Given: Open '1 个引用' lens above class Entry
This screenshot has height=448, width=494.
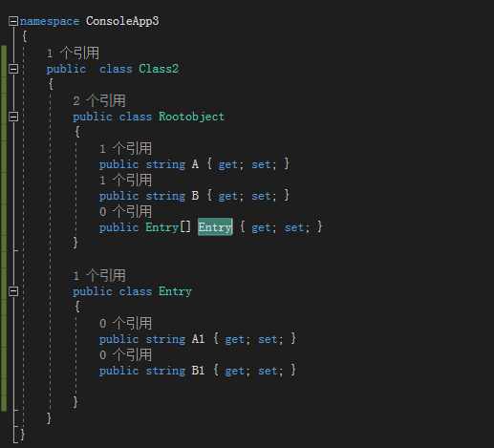Looking at the screenshot, I should pyautogui.click(x=99, y=275).
